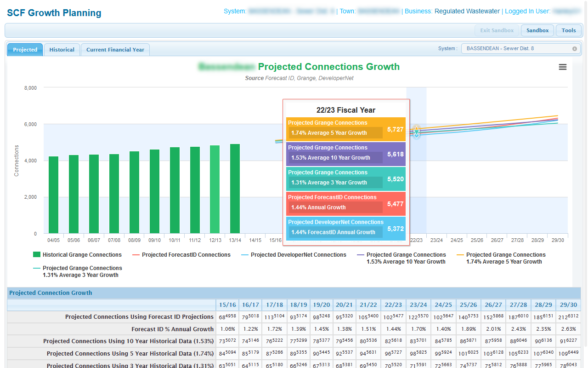Click the 1.72% cell under 17/18
The width and height of the screenshot is (588, 368).
(x=274, y=329)
